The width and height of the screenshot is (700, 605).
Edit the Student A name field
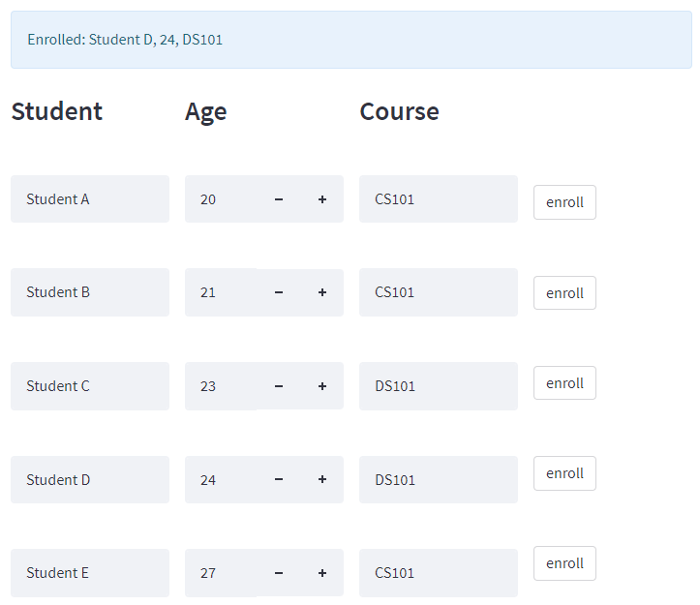(x=90, y=199)
